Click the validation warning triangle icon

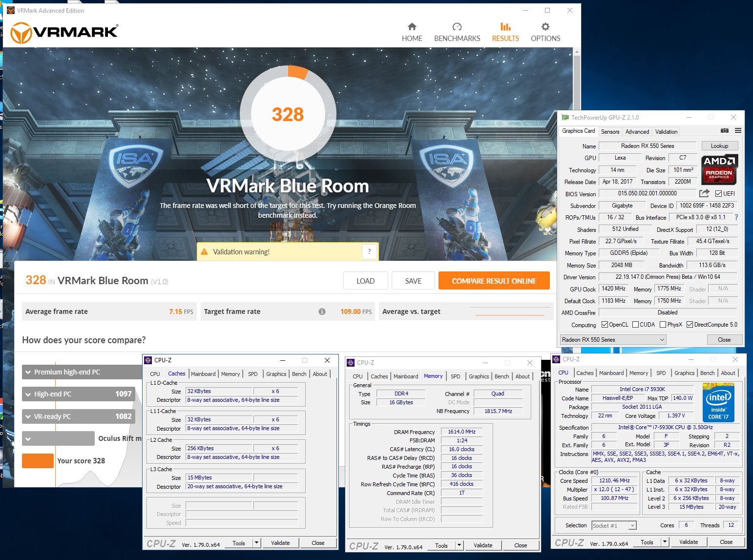[205, 252]
